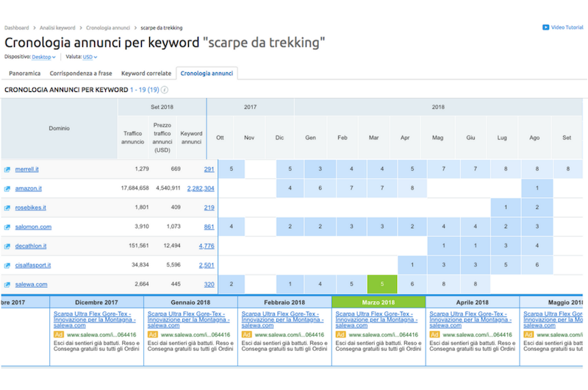Click the Dominio column header
588x390 pixels.
(60, 128)
